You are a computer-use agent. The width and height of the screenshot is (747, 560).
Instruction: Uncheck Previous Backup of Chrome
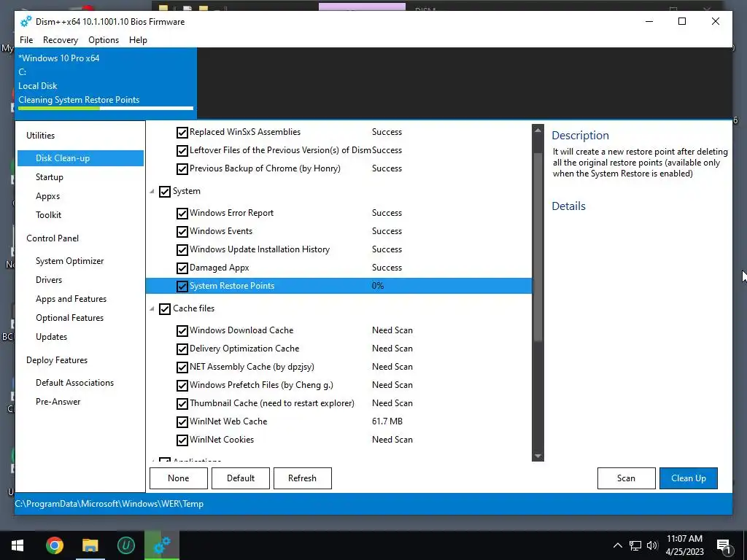[182, 168]
